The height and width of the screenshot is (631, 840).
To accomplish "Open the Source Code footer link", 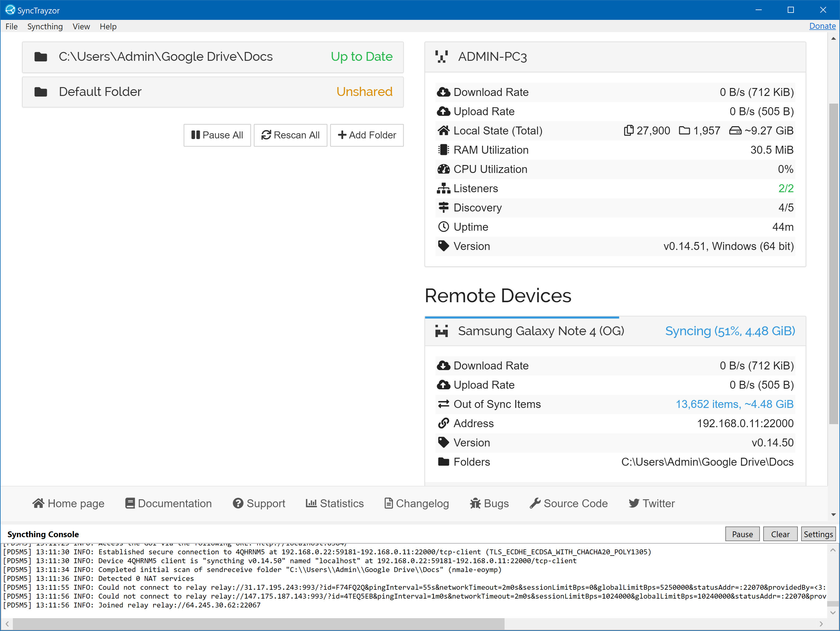I will click(x=569, y=503).
